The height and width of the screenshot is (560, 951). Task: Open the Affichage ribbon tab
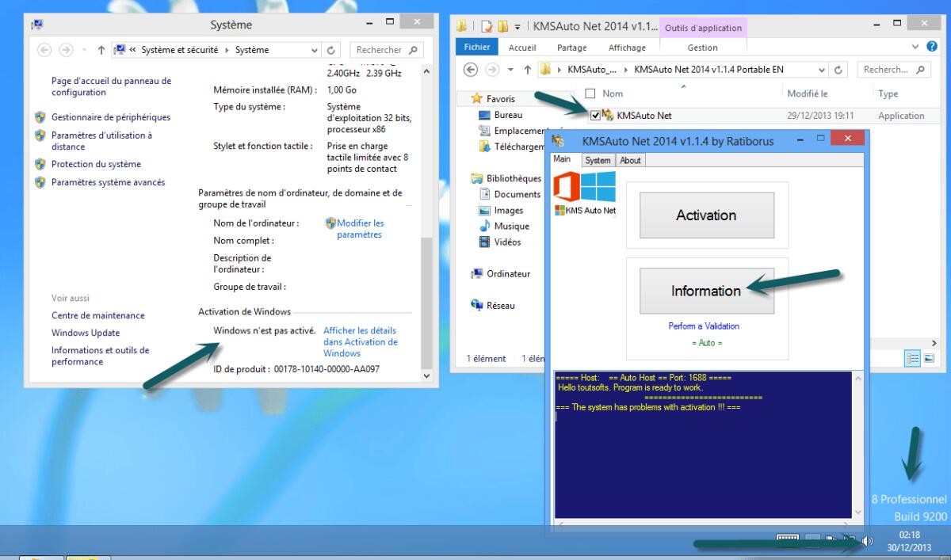pyautogui.click(x=627, y=47)
